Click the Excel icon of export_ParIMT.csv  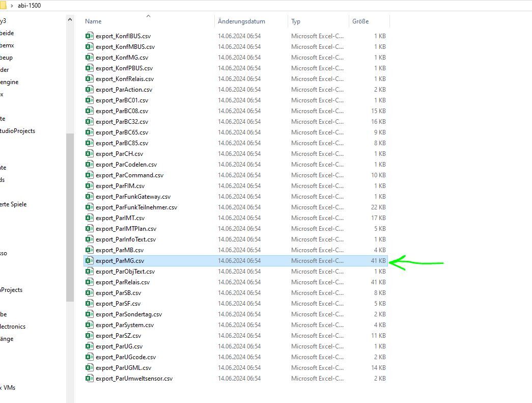89,218
